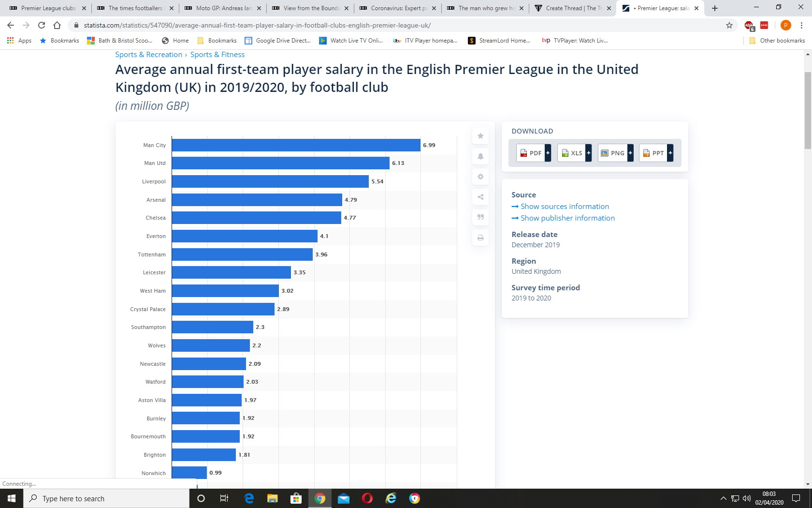Expand the PNG download plus button
Image resolution: width=812 pixels, height=508 pixels.
[x=630, y=153]
